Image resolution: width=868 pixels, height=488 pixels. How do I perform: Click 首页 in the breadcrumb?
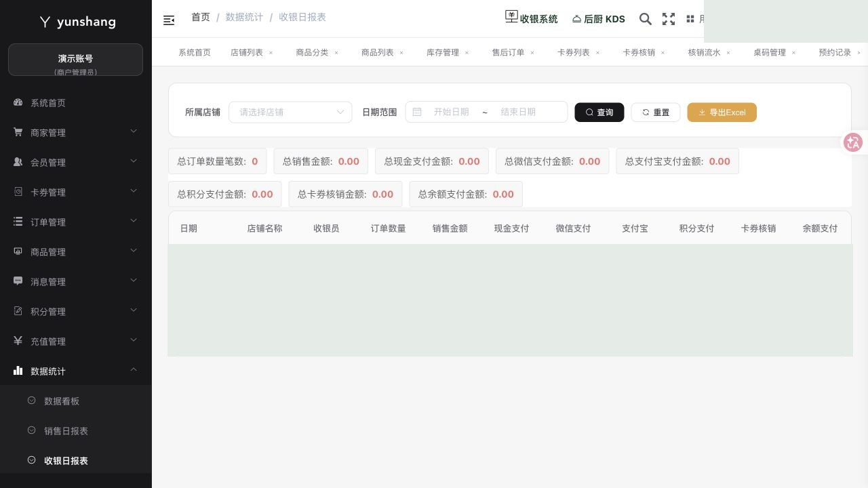pos(201,17)
